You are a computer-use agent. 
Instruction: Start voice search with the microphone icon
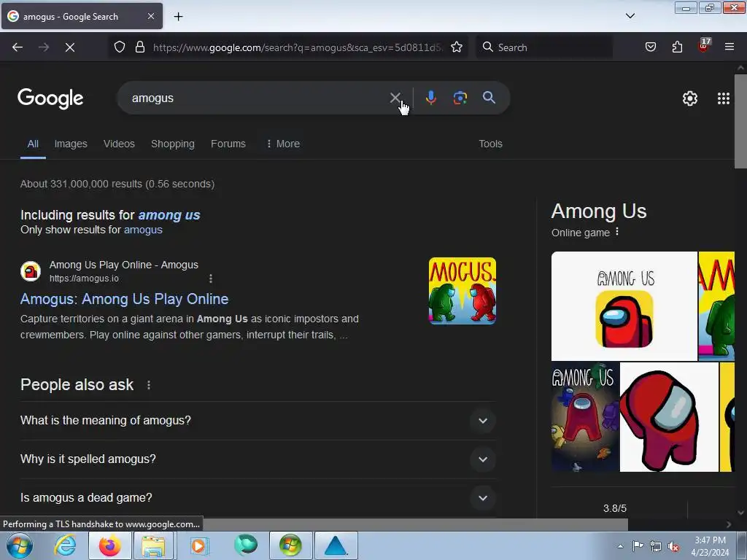(x=430, y=98)
